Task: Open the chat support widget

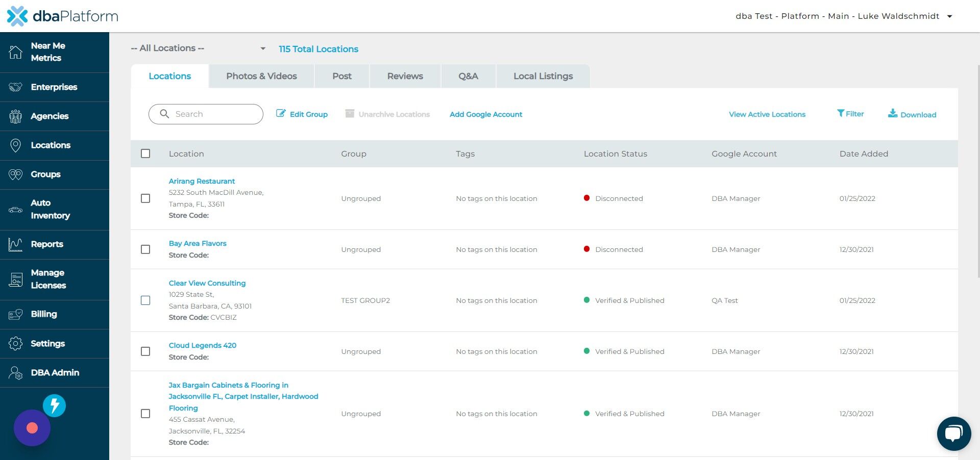Action: 953,433
